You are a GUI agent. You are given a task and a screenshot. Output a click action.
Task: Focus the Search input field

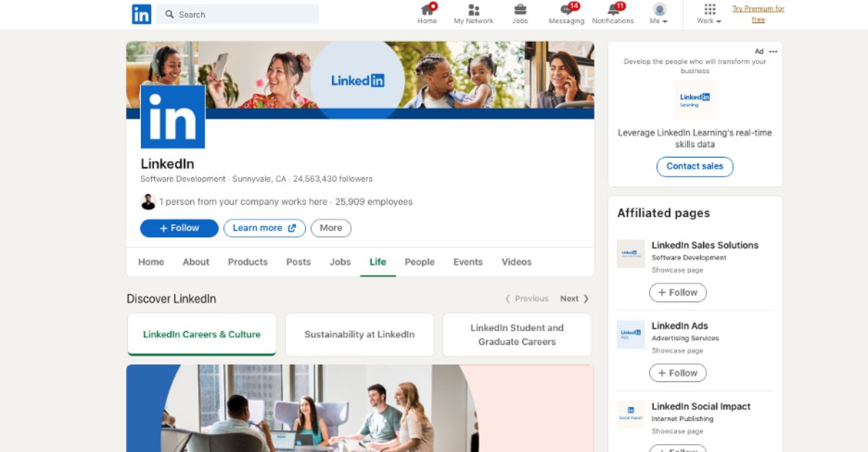point(238,14)
